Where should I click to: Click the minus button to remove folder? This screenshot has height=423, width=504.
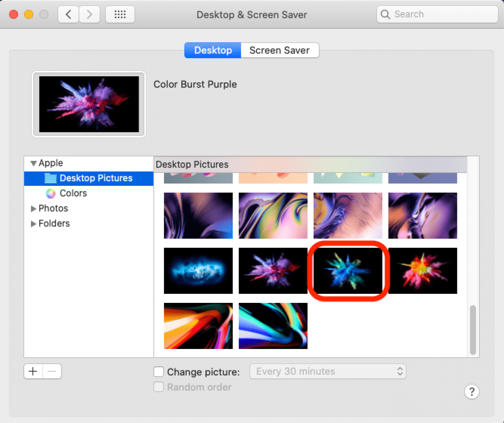(52, 371)
